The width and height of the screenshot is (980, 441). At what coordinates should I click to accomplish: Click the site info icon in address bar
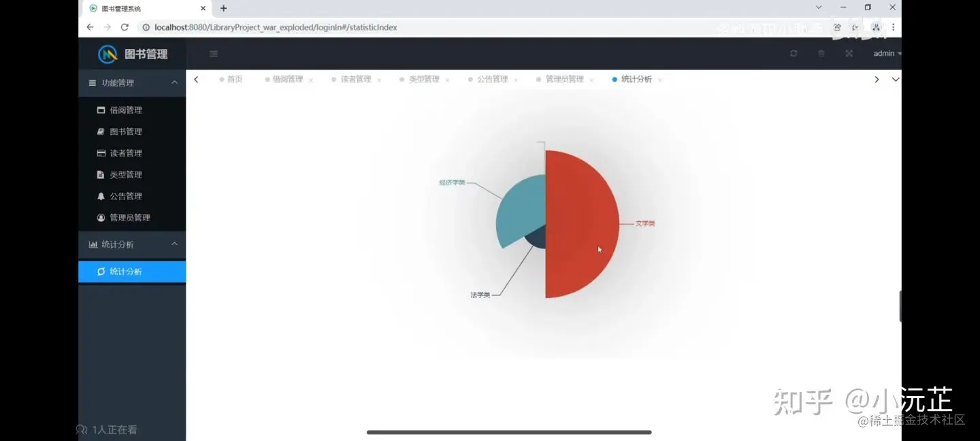[146, 27]
